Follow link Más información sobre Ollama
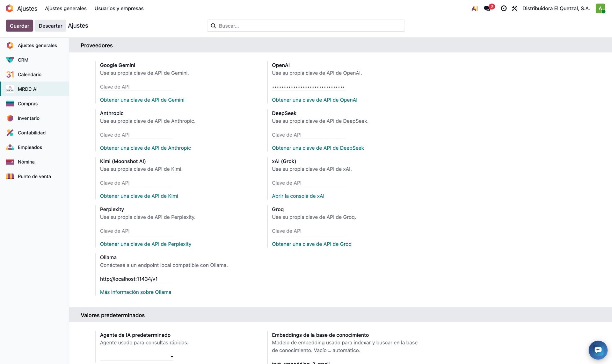 coord(135,292)
